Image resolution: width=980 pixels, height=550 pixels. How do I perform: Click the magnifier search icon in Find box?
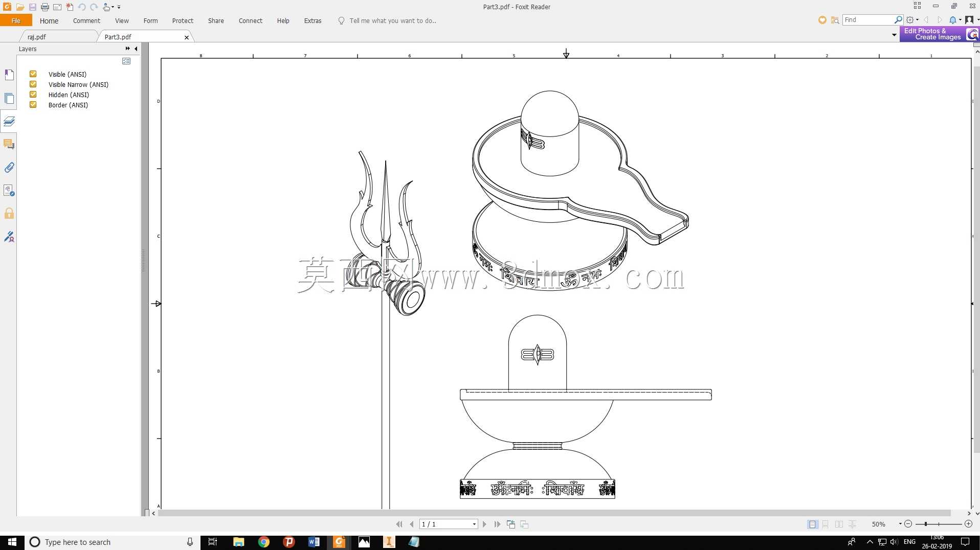pos(898,20)
